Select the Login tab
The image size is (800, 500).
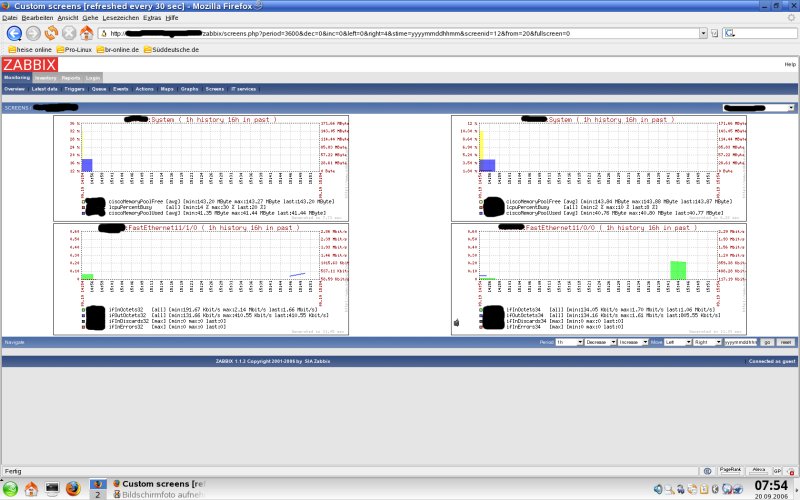pyautogui.click(x=93, y=78)
